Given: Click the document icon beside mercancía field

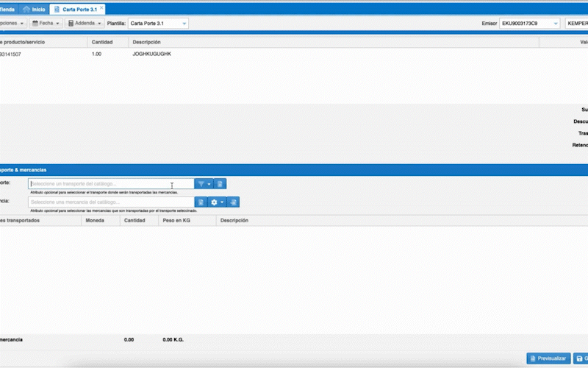Looking at the screenshot, I should pyautogui.click(x=200, y=202).
